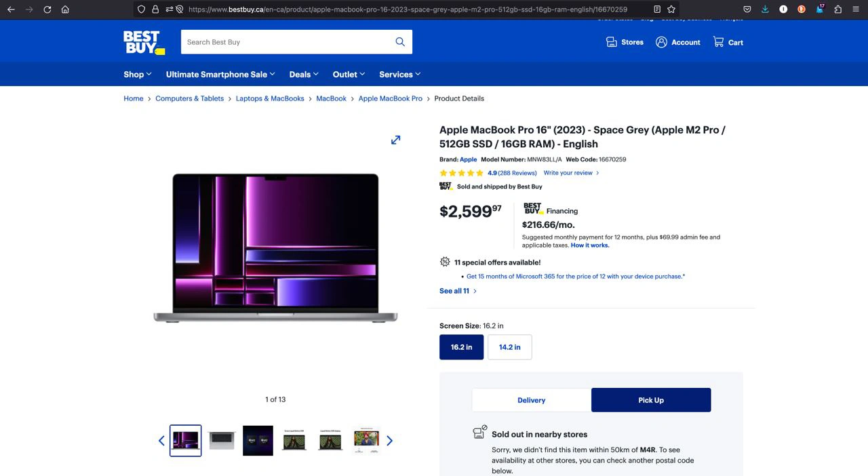Screen dimensions: 868x476
Task: Open Computers & Tablets breadcrumb
Action: pos(190,98)
